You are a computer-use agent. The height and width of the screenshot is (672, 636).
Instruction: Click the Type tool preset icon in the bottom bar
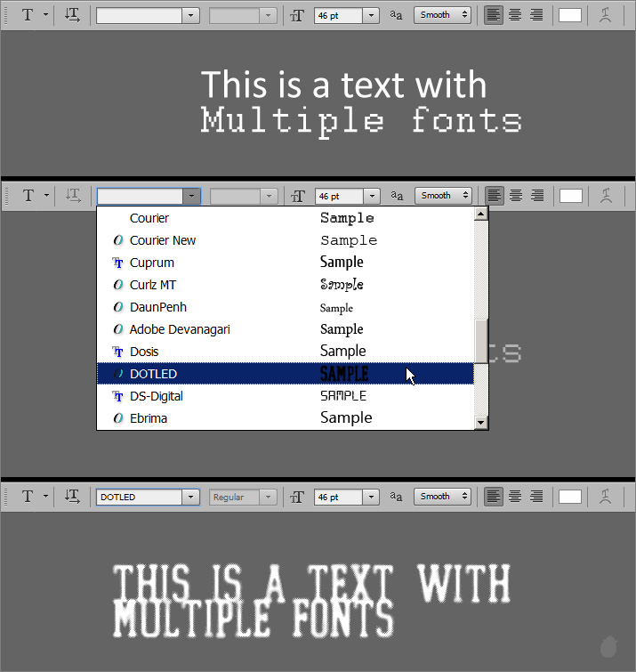coord(28,497)
